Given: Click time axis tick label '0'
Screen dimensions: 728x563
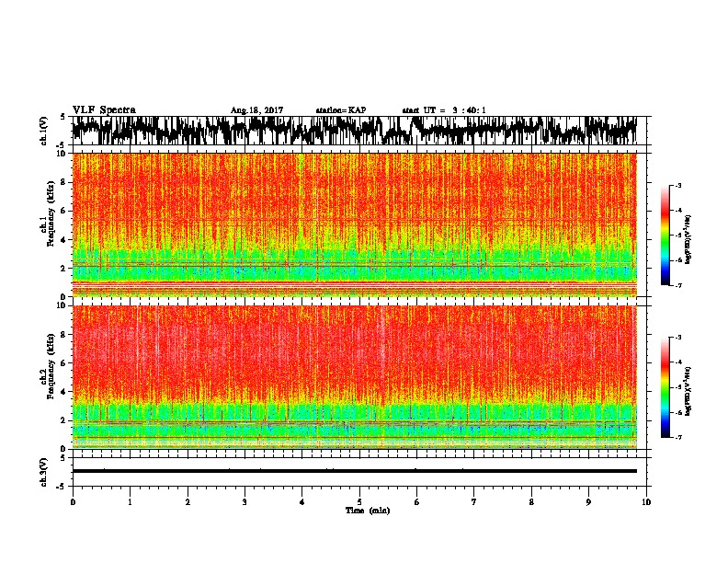Looking at the screenshot, I should (73, 502).
